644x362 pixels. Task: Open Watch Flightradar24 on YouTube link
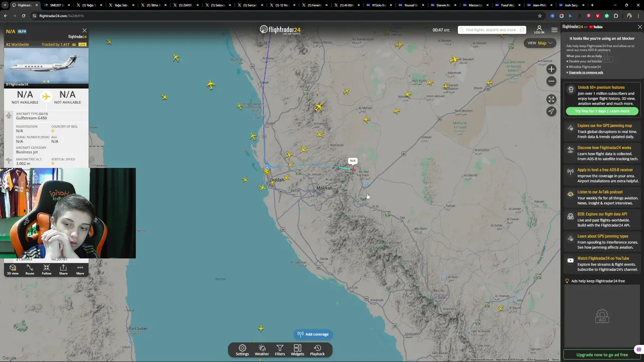[x=602, y=264]
